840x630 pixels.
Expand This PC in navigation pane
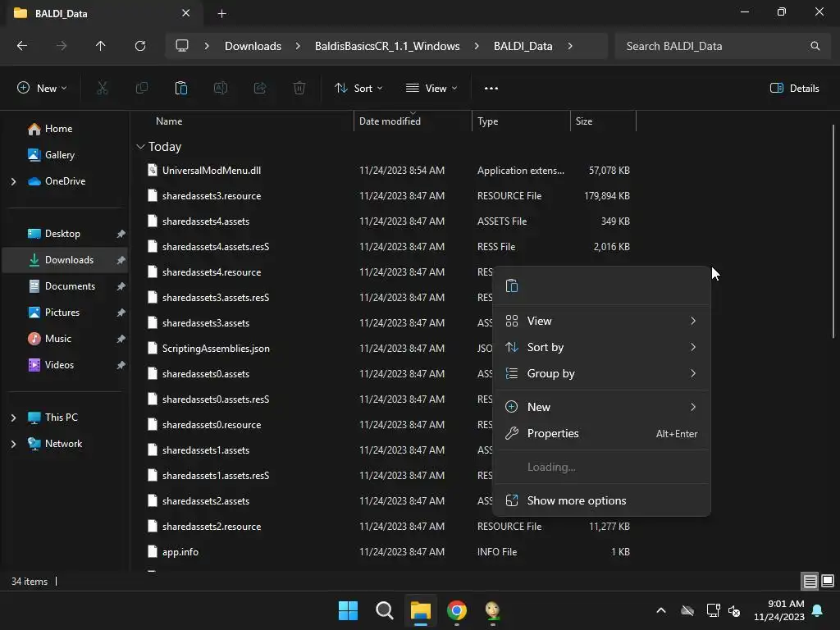(x=13, y=418)
